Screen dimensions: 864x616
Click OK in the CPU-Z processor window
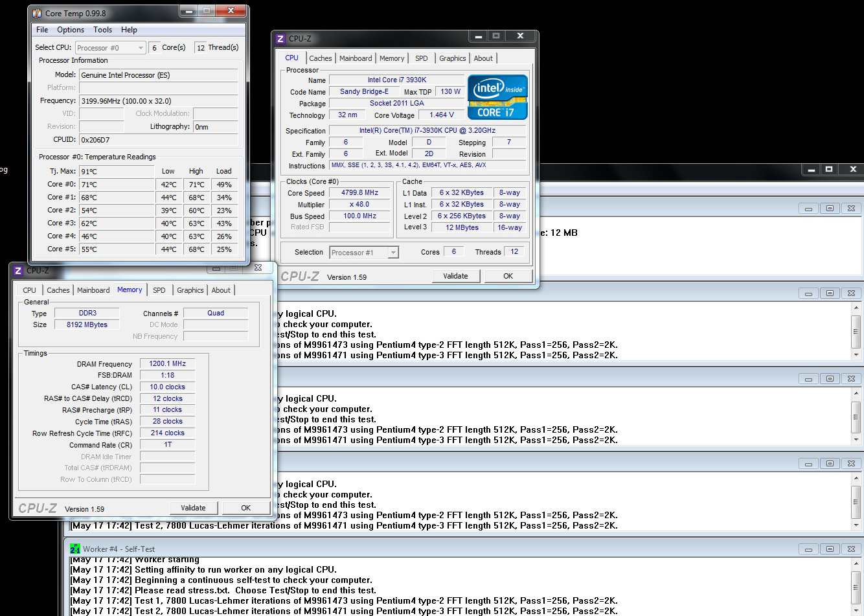tap(508, 276)
